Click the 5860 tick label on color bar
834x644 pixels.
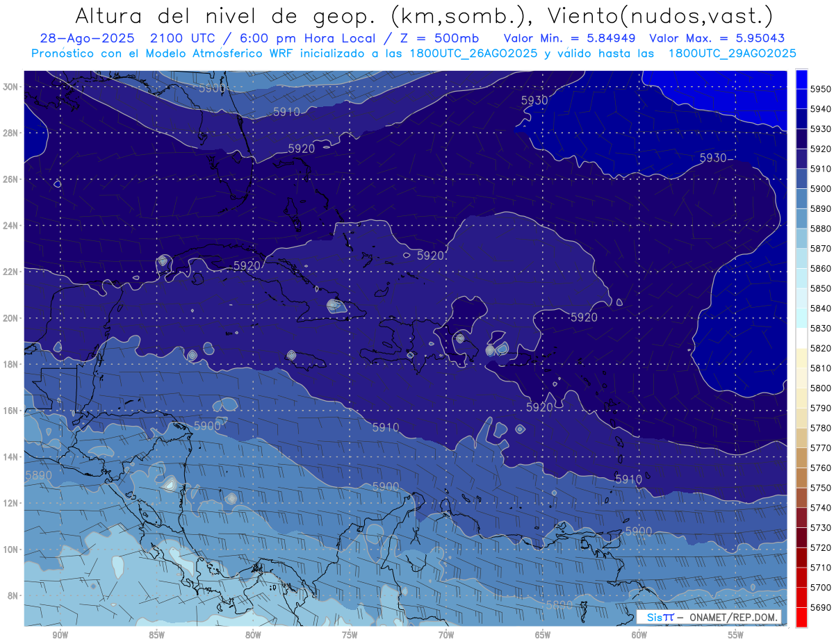(821, 268)
